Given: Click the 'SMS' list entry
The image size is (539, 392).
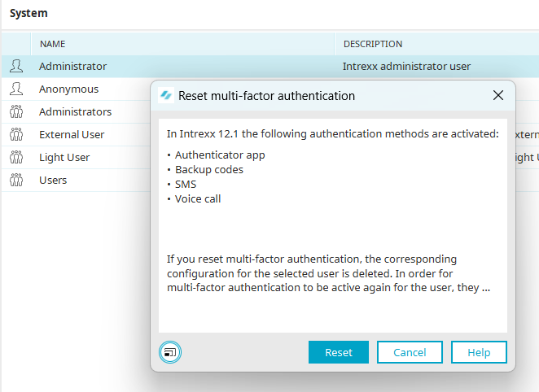Looking at the screenshot, I should [x=186, y=185].
